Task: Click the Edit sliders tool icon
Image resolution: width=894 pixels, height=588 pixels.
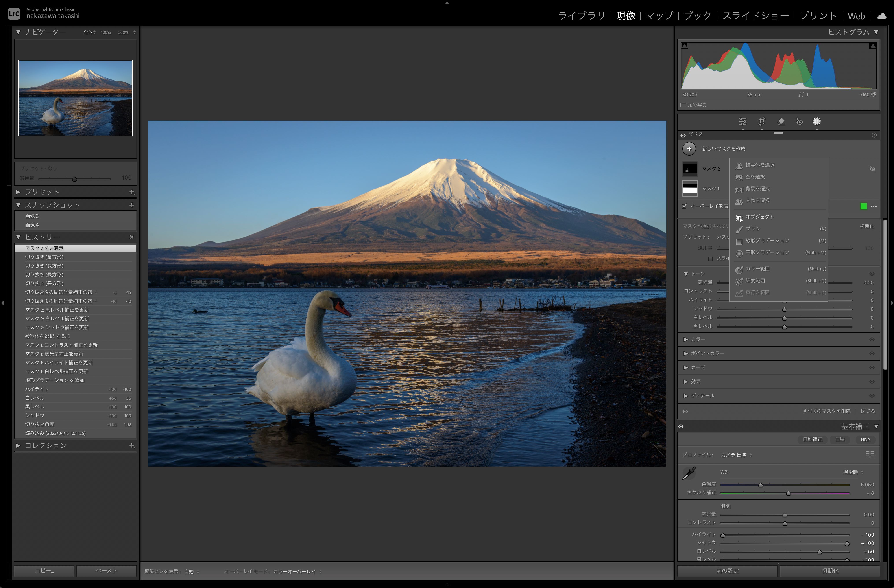Action: pyautogui.click(x=743, y=121)
